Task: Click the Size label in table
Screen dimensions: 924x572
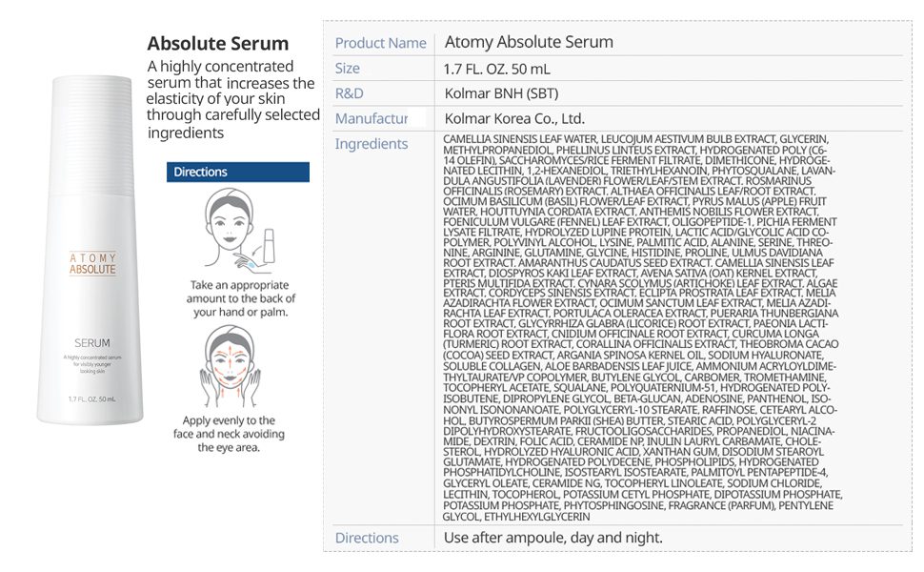Action: (x=348, y=69)
